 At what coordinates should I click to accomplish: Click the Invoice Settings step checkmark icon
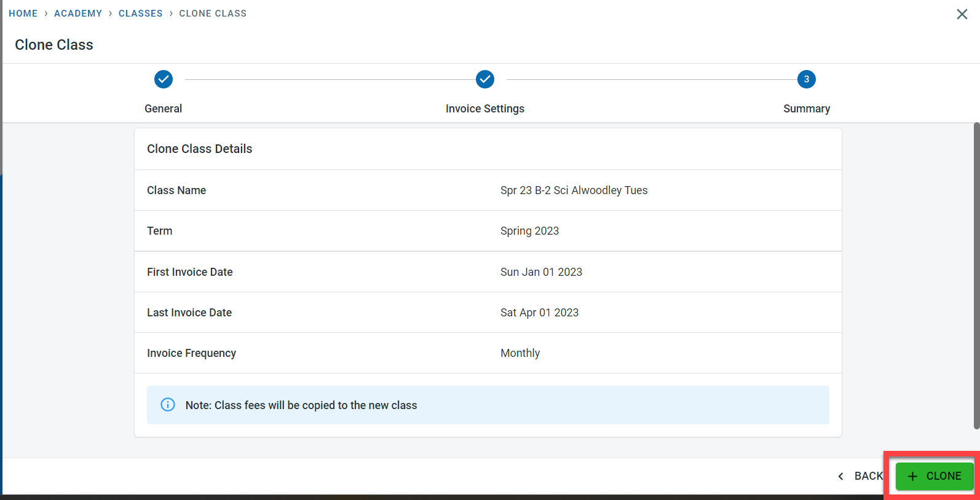tap(485, 79)
